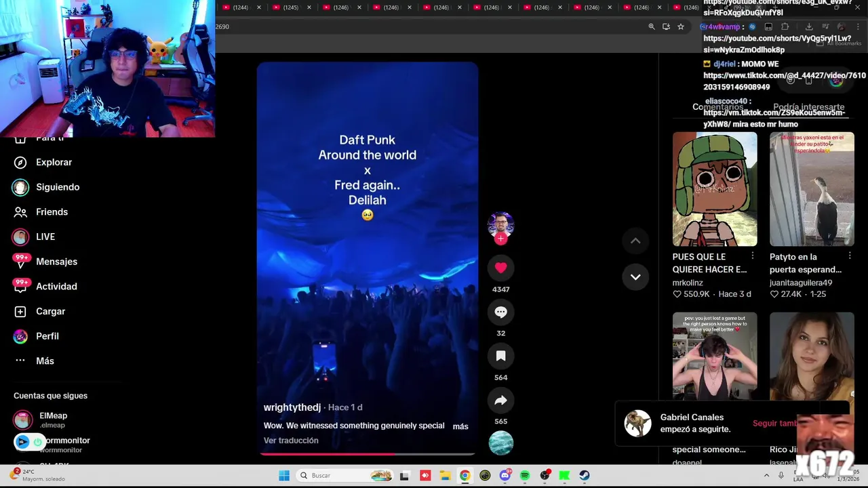This screenshot has height=488, width=868.
Task: Open the mrkolinz username link
Action: (x=688, y=283)
